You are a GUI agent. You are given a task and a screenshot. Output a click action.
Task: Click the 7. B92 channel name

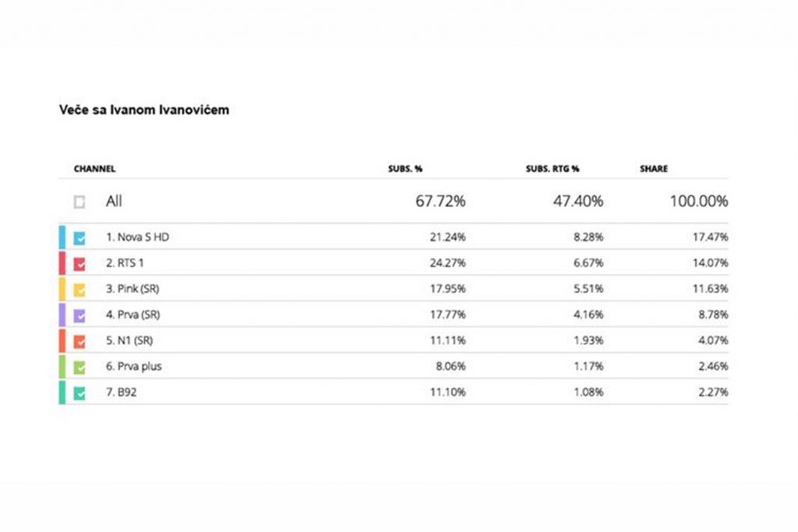[122, 393]
